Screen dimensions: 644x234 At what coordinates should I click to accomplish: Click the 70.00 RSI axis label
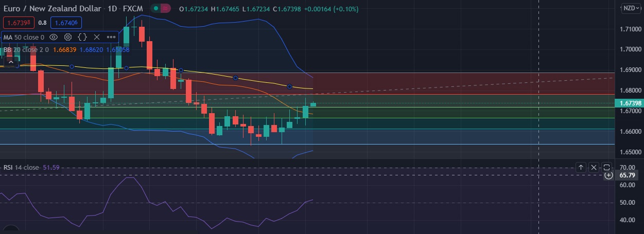pyautogui.click(x=626, y=167)
